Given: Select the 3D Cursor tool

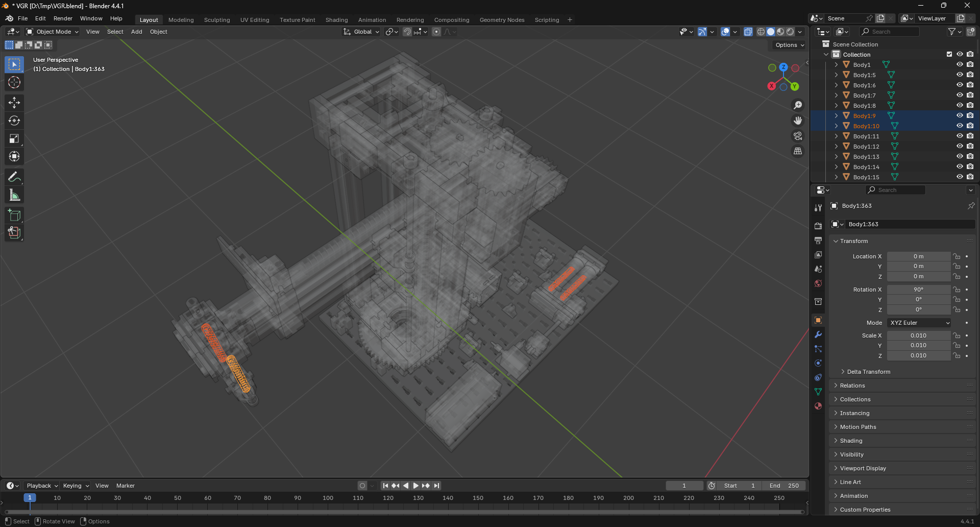Looking at the screenshot, I should [x=14, y=83].
